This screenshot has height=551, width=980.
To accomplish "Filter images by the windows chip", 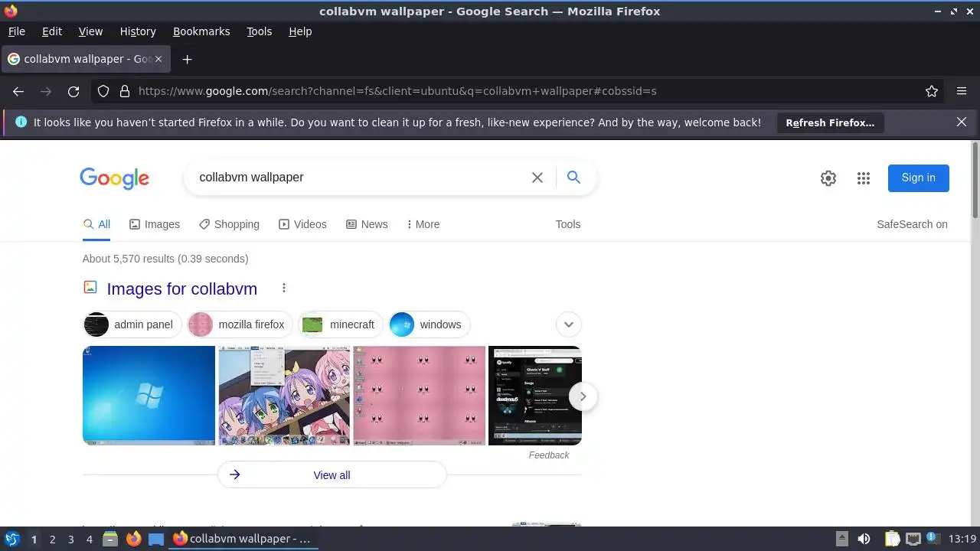I will click(430, 324).
